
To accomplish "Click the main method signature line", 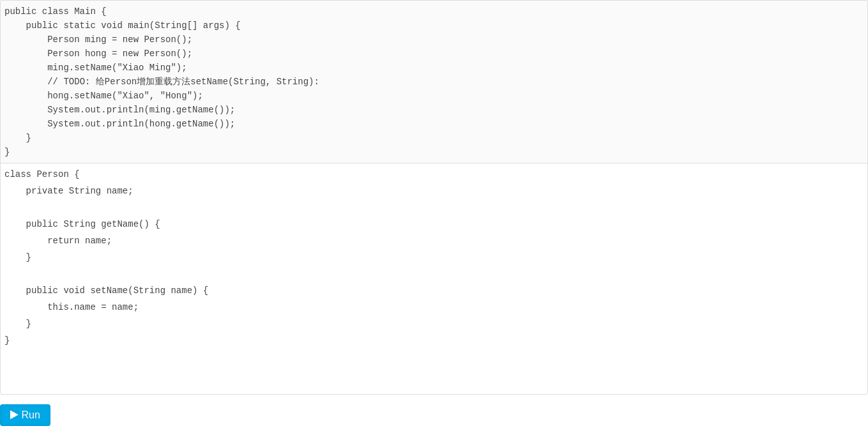I will click(133, 26).
